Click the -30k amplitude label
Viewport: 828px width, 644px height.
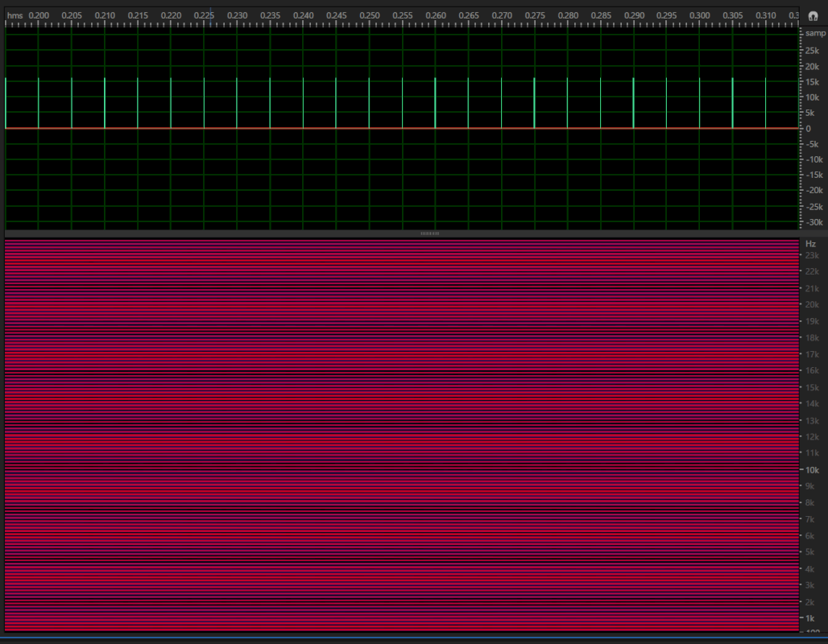[814, 223]
